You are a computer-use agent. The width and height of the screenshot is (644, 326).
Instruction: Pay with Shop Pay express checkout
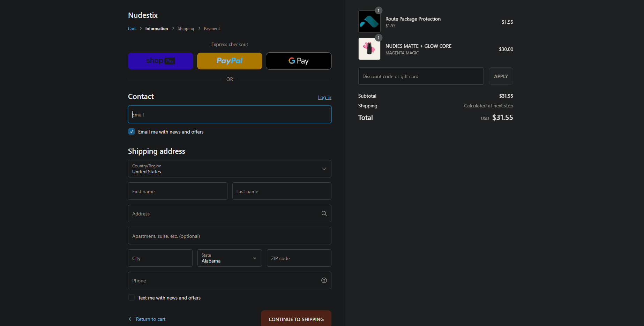point(160,61)
